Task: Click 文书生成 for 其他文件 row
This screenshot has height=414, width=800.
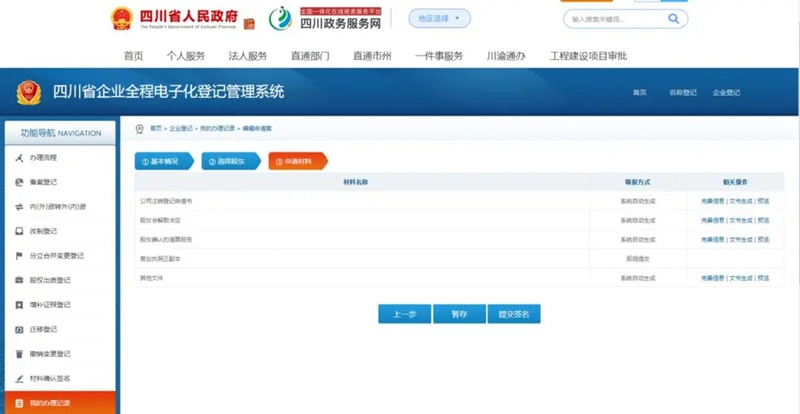Action: coord(741,278)
